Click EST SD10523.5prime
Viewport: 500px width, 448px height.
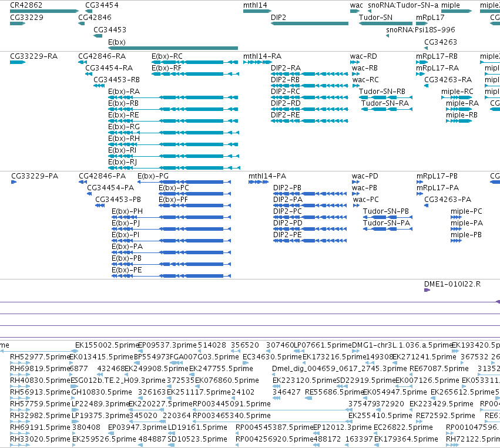pos(197,439)
